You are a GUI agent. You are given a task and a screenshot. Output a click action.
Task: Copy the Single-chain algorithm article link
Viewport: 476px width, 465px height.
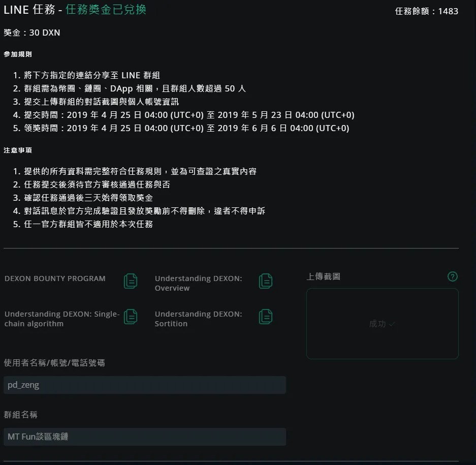coord(131,317)
